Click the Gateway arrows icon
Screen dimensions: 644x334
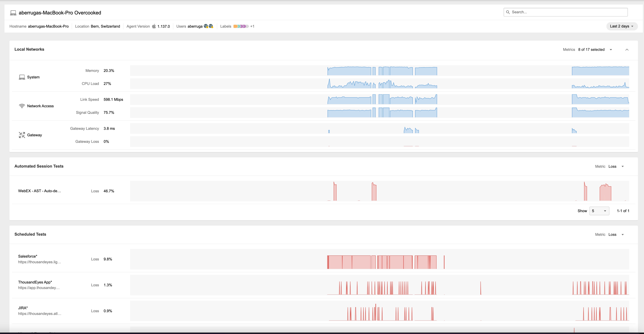[x=22, y=135]
